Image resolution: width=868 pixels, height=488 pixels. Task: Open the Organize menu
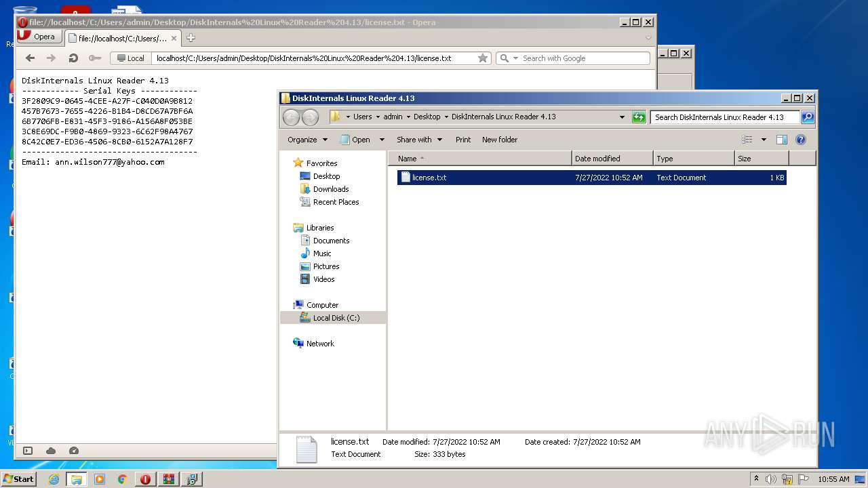[x=307, y=140]
